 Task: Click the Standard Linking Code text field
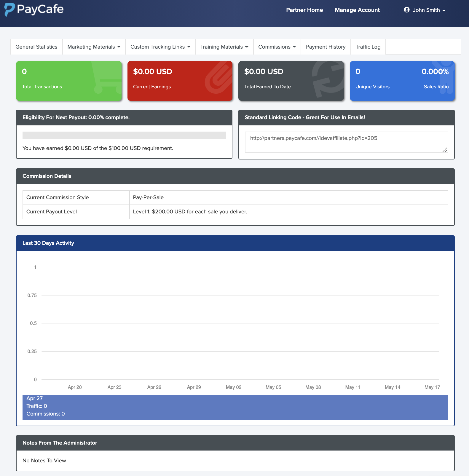[346, 142]
